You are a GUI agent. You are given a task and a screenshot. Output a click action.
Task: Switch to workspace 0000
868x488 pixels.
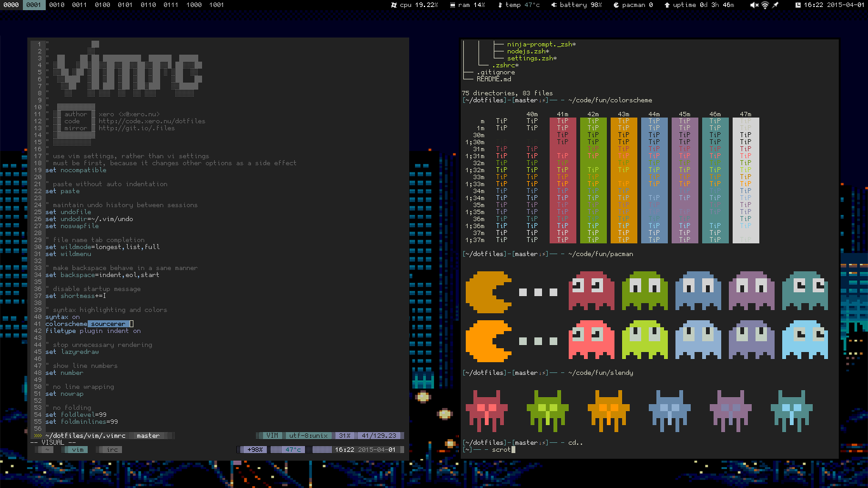[x=11, y=5]
